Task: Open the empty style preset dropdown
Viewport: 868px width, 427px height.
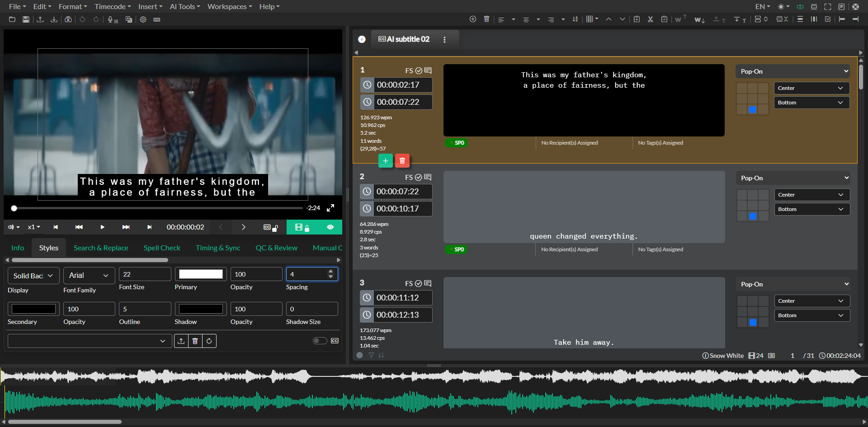Action: tap(90, 341)
